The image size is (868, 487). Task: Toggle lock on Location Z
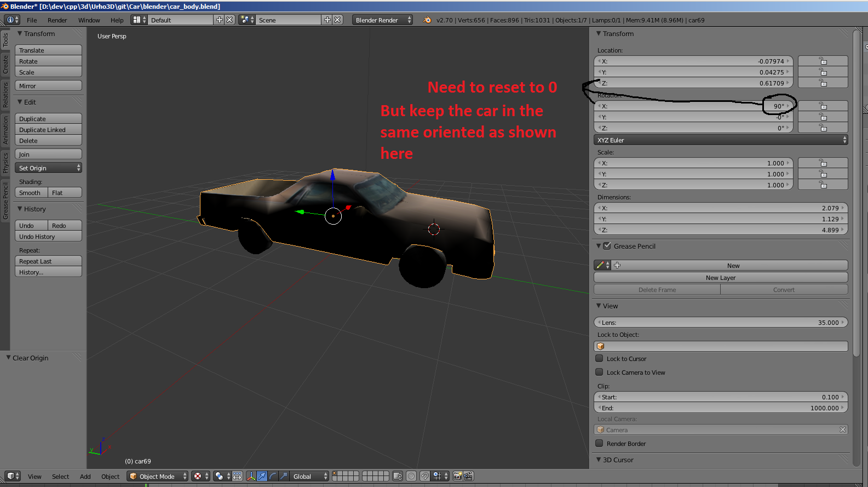823,83
